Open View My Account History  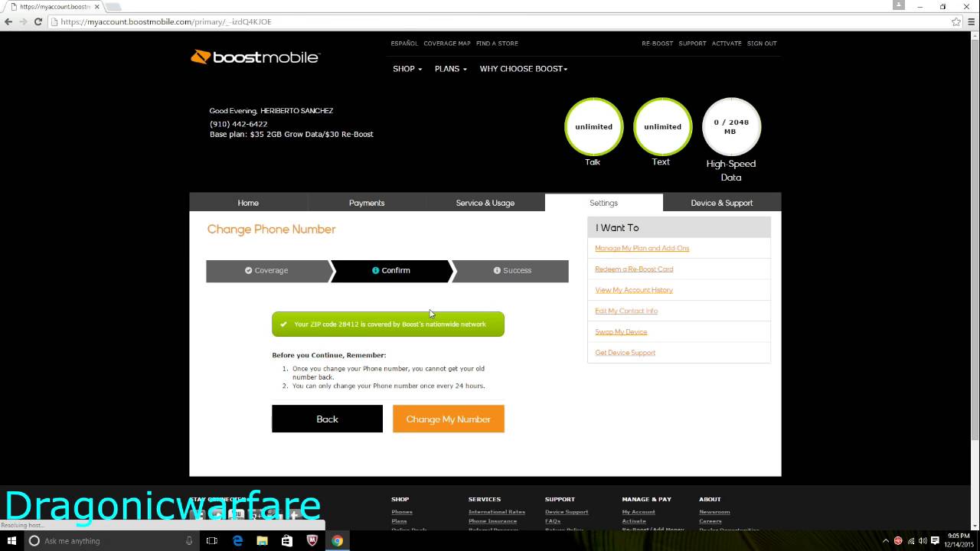tap(634, 290)
